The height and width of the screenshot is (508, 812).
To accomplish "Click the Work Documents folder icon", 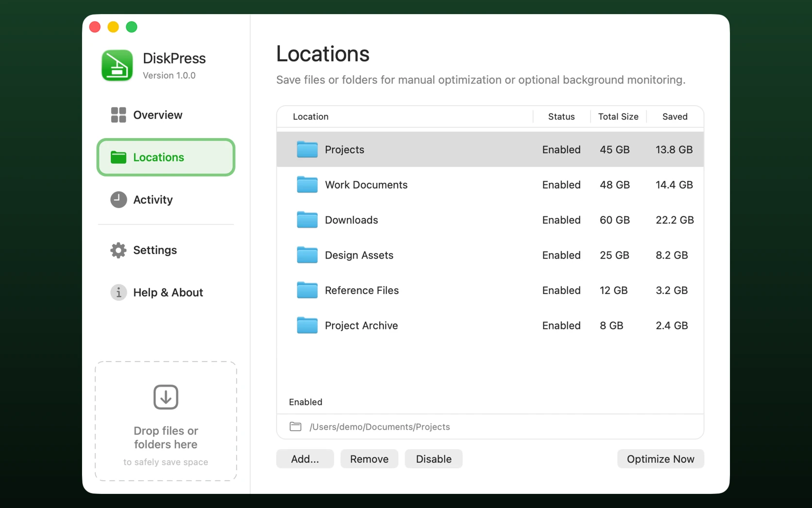I will pos(307,184).
